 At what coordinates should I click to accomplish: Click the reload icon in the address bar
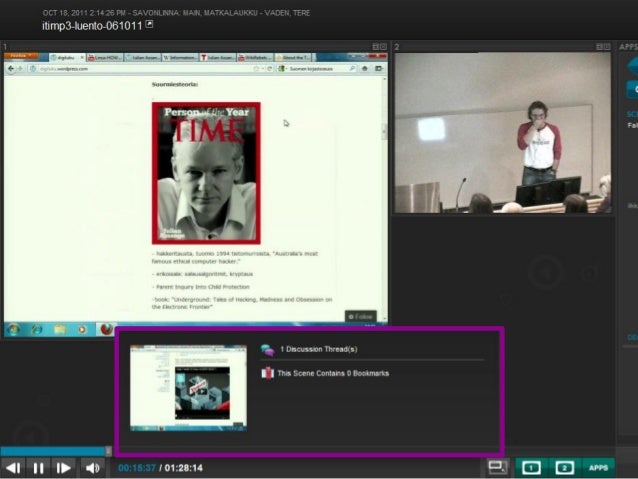tap(269, 69)
